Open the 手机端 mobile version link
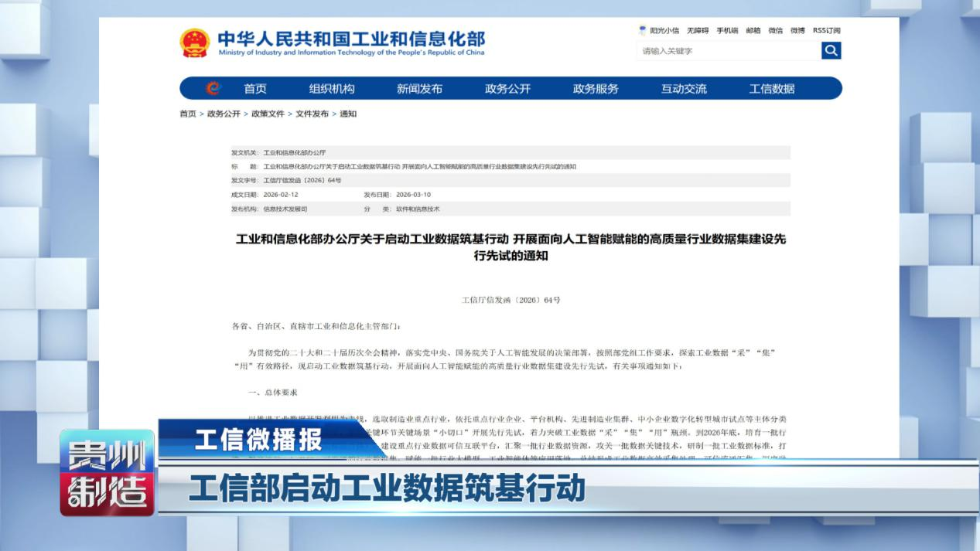Image resolution: width=980 pixels, height=551 pixels. coord(727,31)
